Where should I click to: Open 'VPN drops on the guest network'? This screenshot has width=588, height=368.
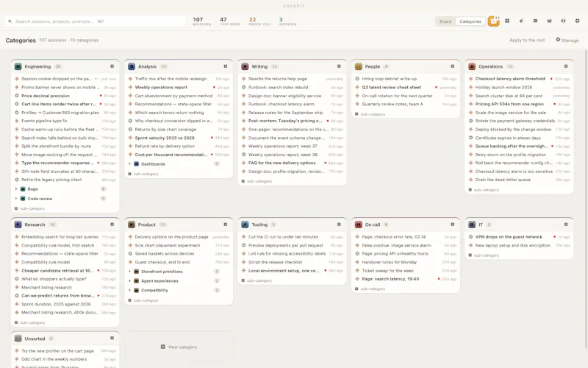[x=519, y=237]
